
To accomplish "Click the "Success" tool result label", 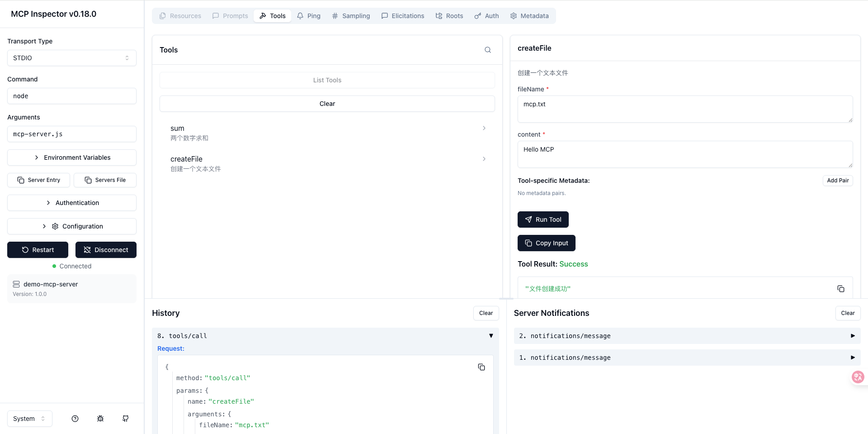I will 574,264.
